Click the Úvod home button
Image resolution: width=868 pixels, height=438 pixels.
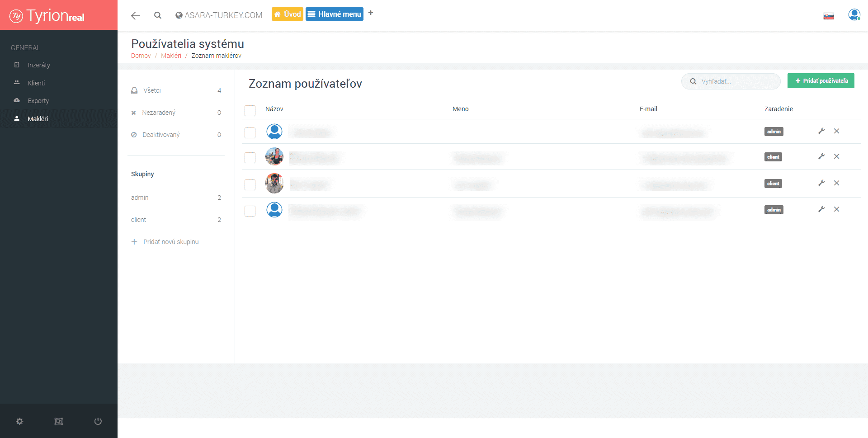[287, 14]
